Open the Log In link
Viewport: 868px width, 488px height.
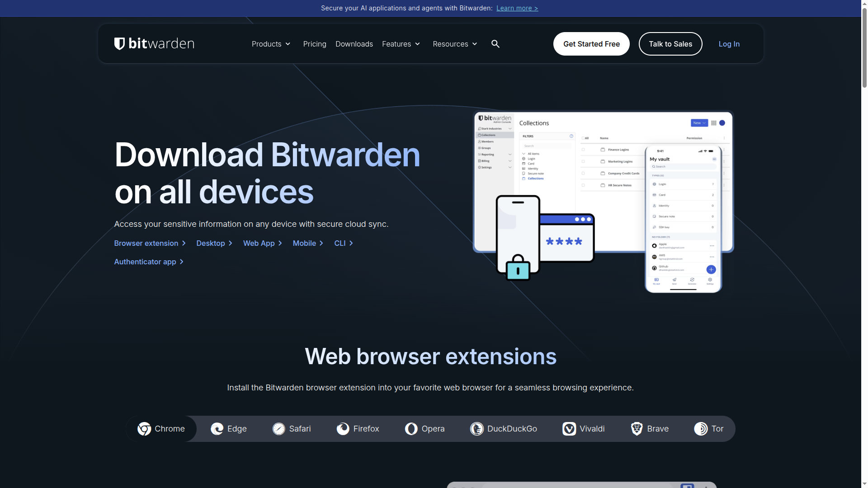[729, 44]
